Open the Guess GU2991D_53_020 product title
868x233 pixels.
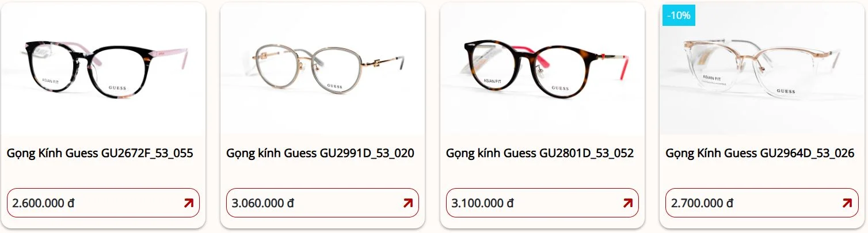(320, 154)
